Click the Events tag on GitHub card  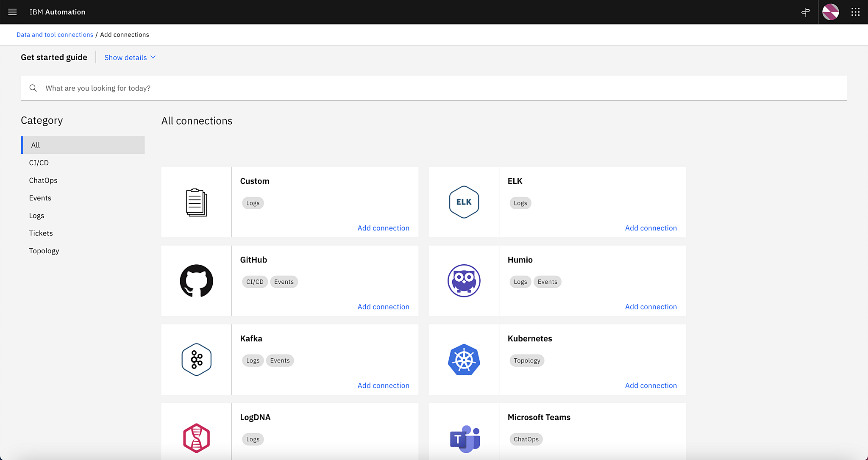[x=284, y=282]
